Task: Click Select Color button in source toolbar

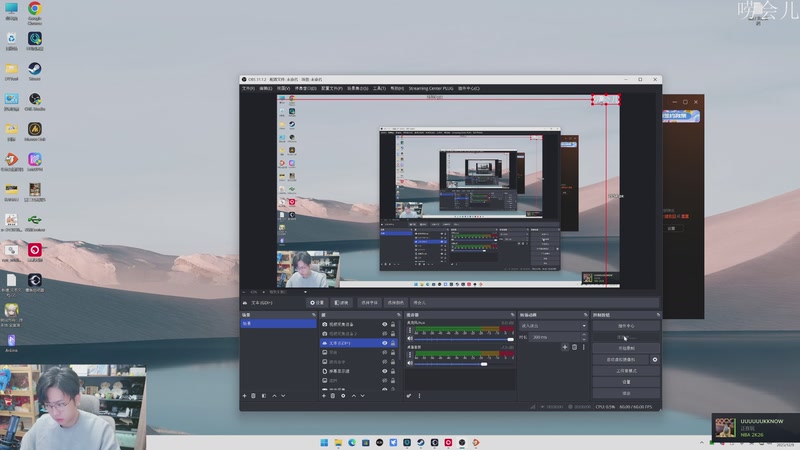Action: click(x=395, y=303)
